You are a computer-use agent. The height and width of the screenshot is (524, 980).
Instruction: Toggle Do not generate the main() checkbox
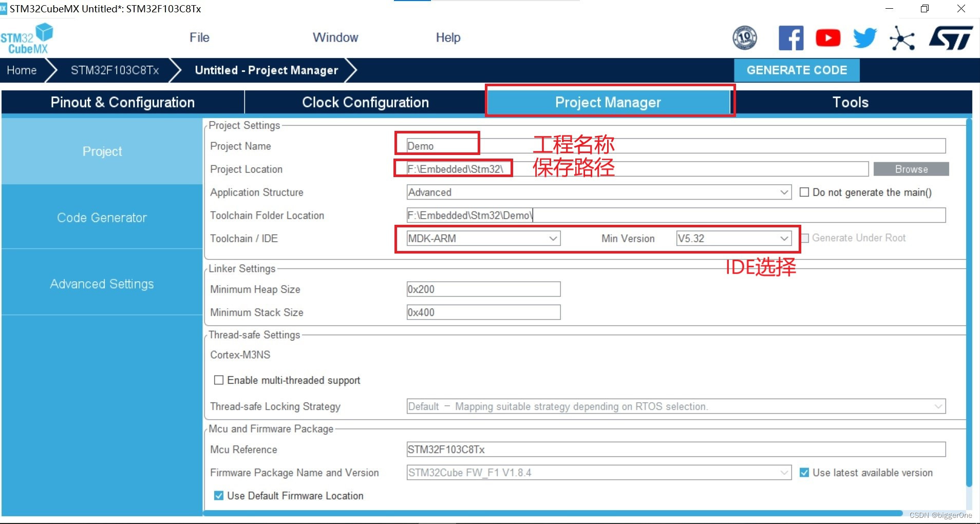(804, 192)
